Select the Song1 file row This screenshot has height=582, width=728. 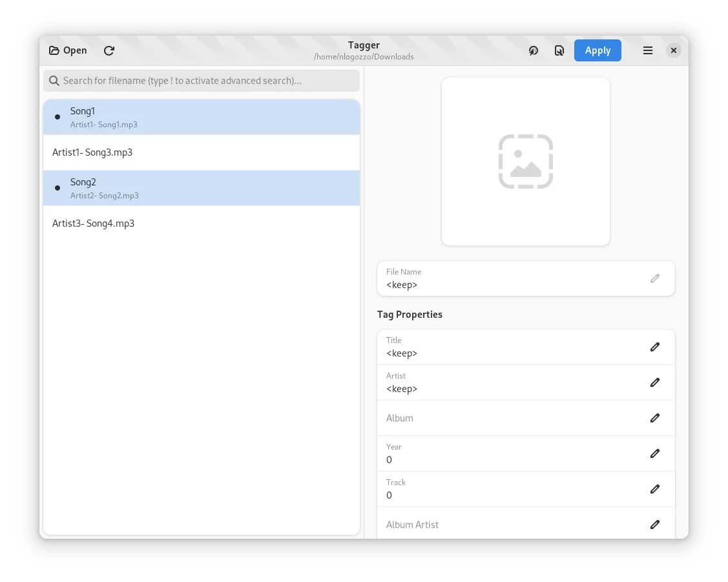202,117
